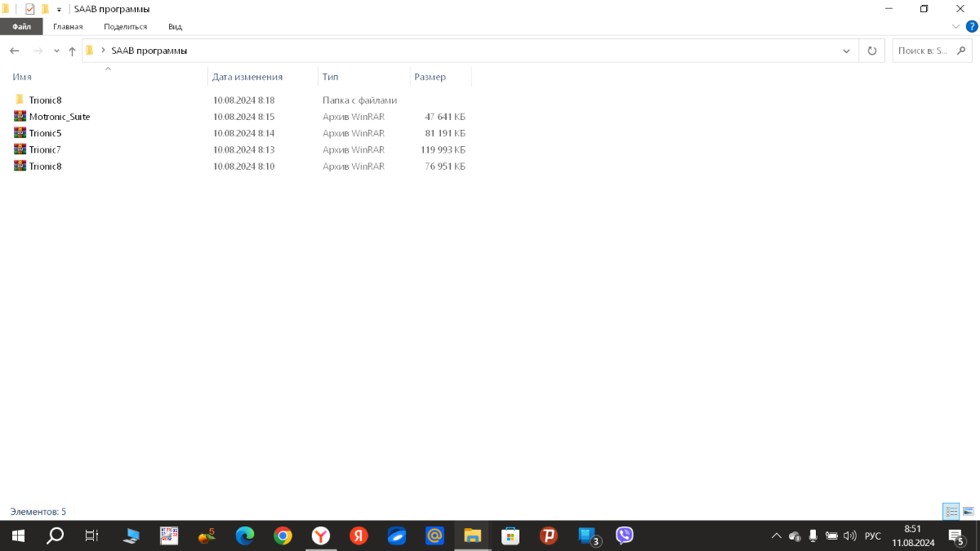Launch Google Chrome from the taskbar
The height and width of the screenshot is (551, 980).
pyautogui.click(x=283, y=535)
